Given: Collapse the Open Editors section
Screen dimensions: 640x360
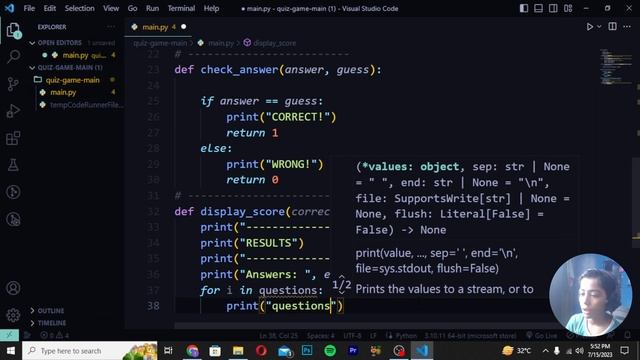Looking at the screenshot, I should point(32,43).
